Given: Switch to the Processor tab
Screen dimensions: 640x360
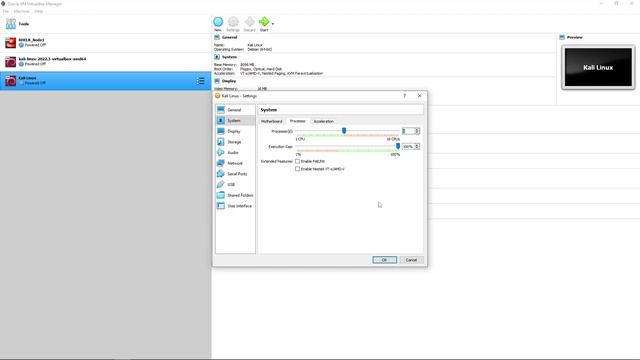Looking at the screenshot, I should coord(297,121).
